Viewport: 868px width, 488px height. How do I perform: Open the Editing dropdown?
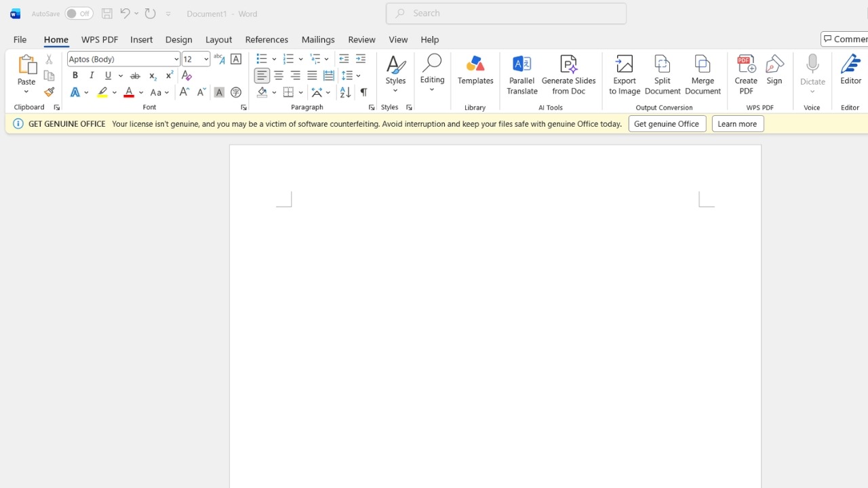(x=433, y=75)
